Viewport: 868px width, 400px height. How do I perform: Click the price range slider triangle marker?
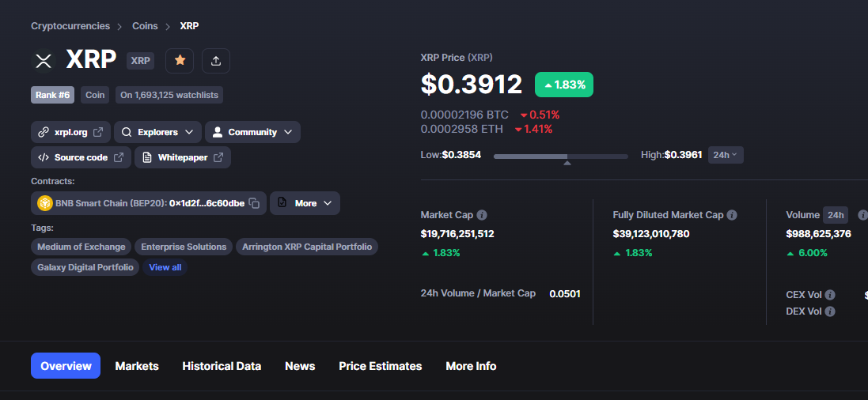tap(567, 163)
